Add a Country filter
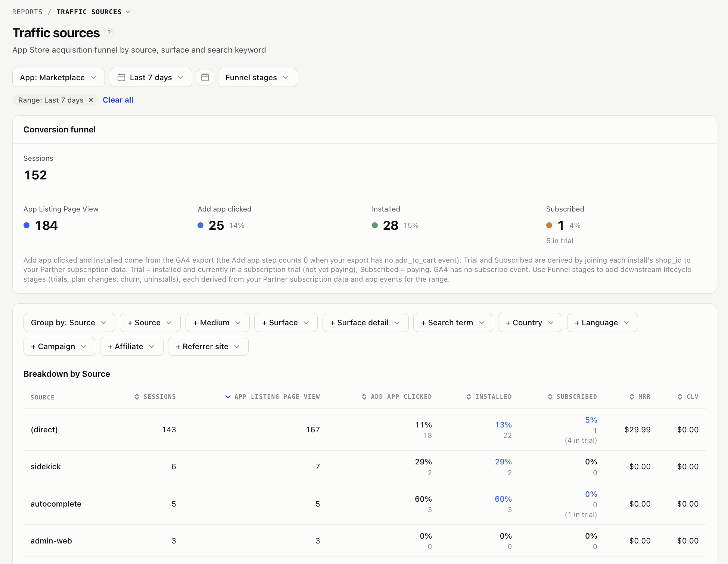The width and height of the screenshot is (728, 564). coord(530,322)
